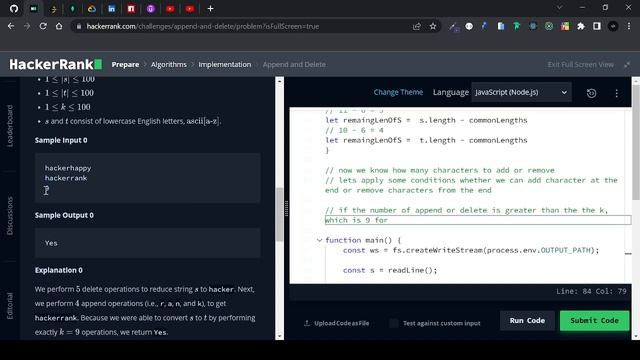This screenshot has width=640, height=360.
Task: Open the browser profile avatar
Action: [613, 26]
